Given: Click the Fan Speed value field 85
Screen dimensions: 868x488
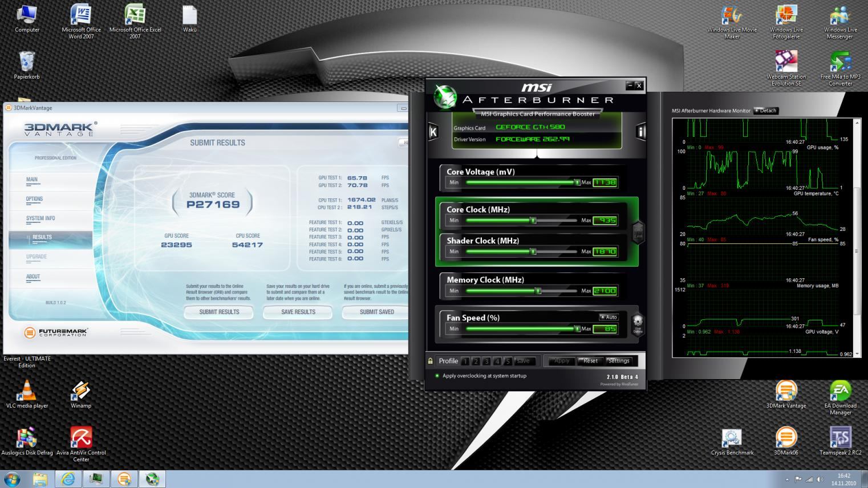Looking at the screenshot, I should click(x=605, y=329).
